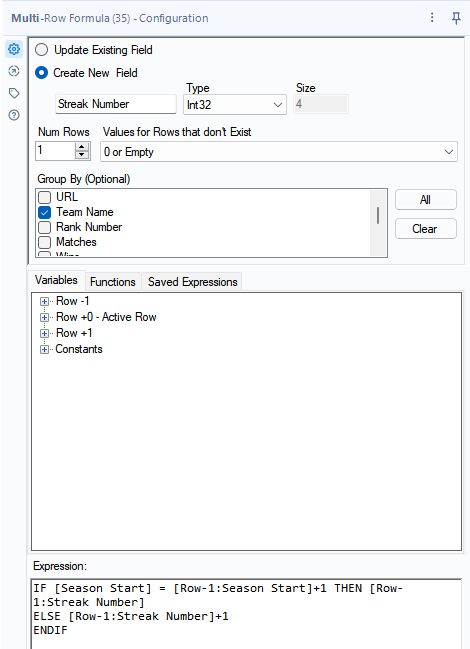Select Update Existing Field radio button
The width and height of the screenshot is (470, 649).
(41, 50)
